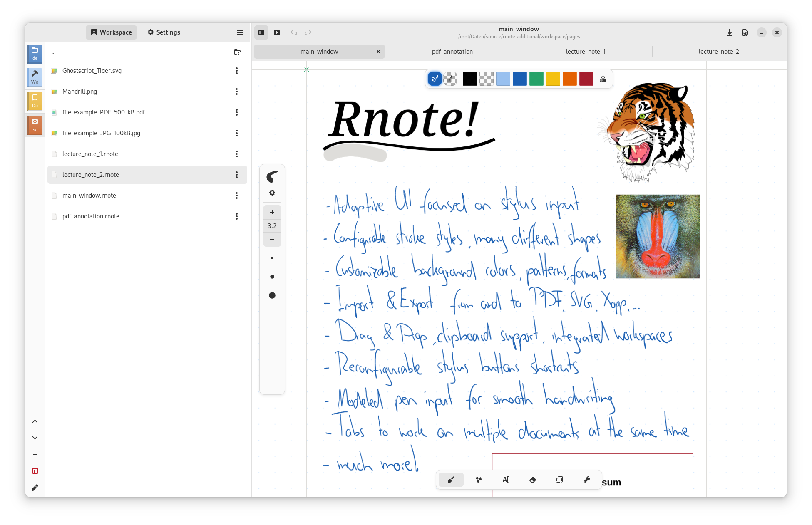812x525 pixels.
Task: Open the Settings panel
Action: tap(164, 32)
